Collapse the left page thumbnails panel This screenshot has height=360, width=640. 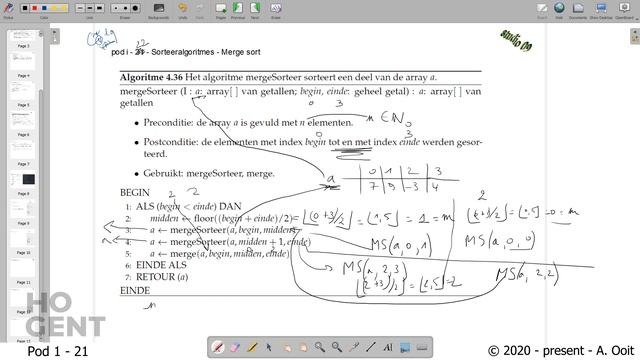pos(54,36)
